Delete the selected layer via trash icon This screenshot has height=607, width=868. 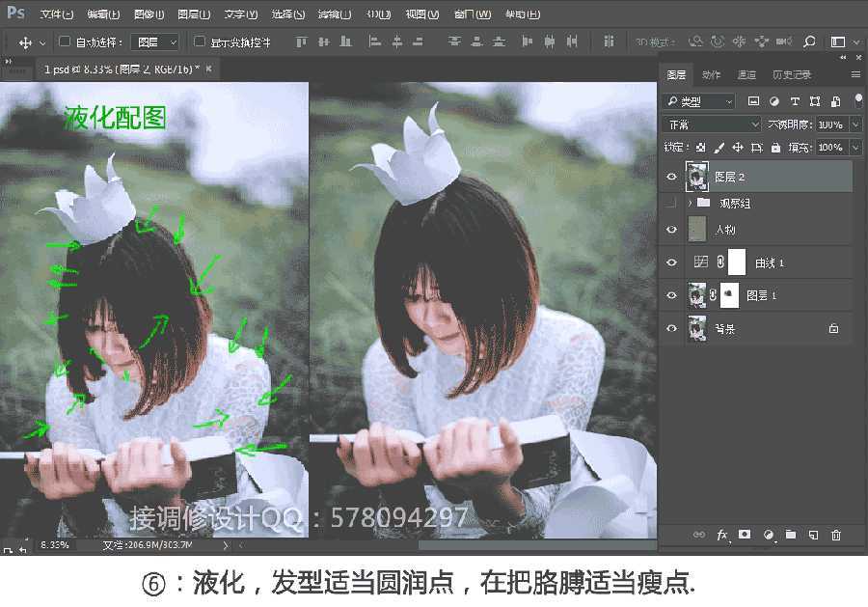pyautogui.click(x=837, y=534)
